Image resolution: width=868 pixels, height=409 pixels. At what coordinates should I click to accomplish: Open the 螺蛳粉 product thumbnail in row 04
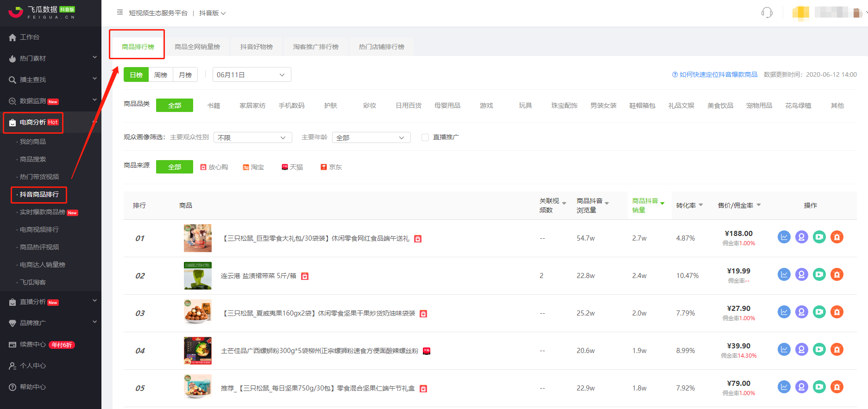click(198, 350)
